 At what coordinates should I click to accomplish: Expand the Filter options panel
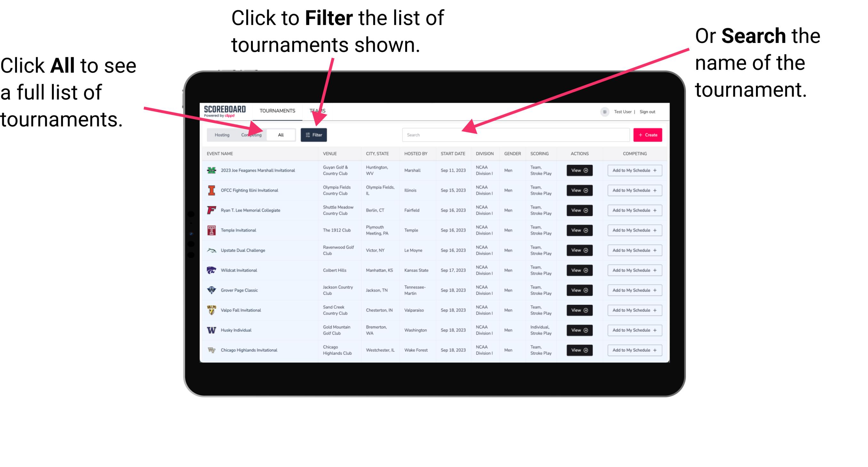[x=314, y=134]
